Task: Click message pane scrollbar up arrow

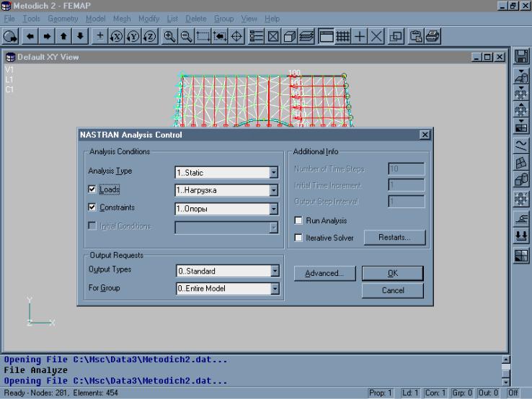Action: tap(505, 359)
